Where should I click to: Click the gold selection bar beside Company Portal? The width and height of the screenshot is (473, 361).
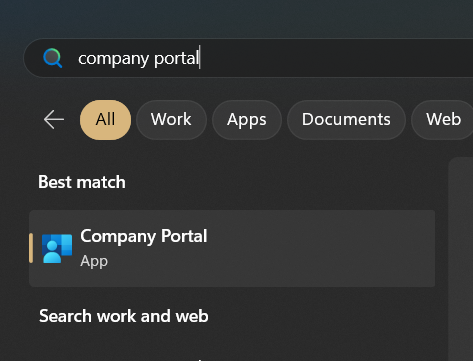click(x=31, y=248)
